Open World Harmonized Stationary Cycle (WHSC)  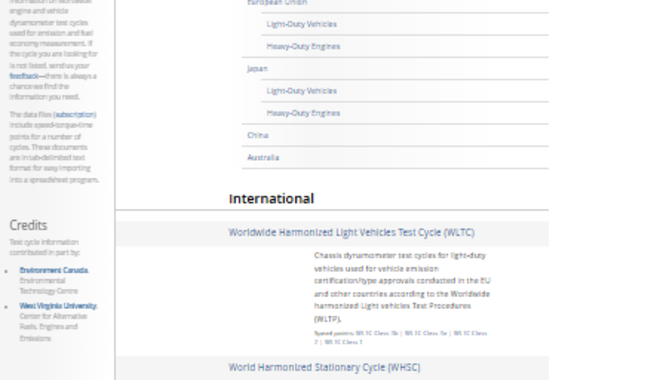pyautogui.click(x=324, y=367)
